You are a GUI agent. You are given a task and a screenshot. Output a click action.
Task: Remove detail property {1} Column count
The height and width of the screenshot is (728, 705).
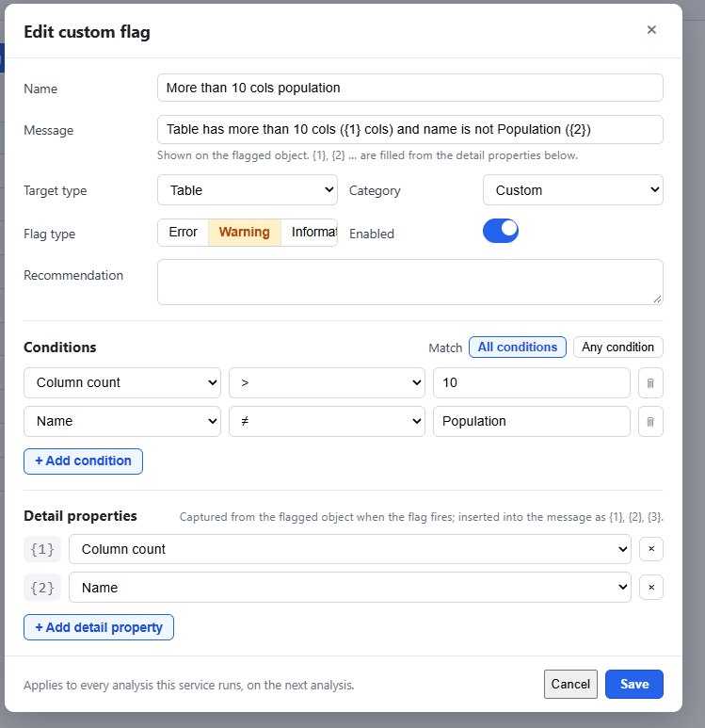651,549
